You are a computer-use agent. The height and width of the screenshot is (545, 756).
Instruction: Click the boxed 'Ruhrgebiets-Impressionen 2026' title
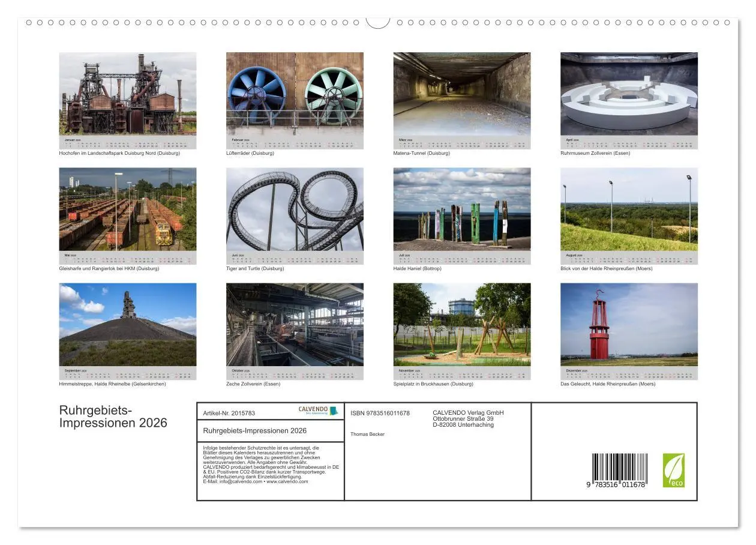(x=255, y=431)
